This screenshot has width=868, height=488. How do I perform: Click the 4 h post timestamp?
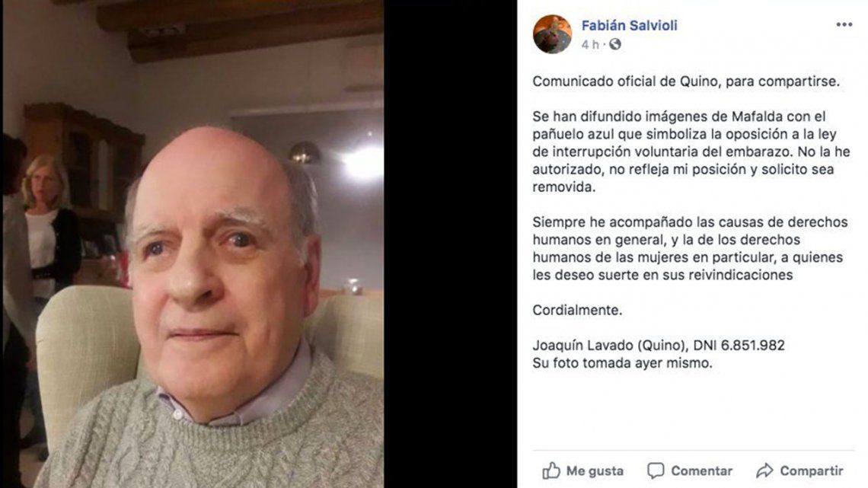click(x=590, y=45)
